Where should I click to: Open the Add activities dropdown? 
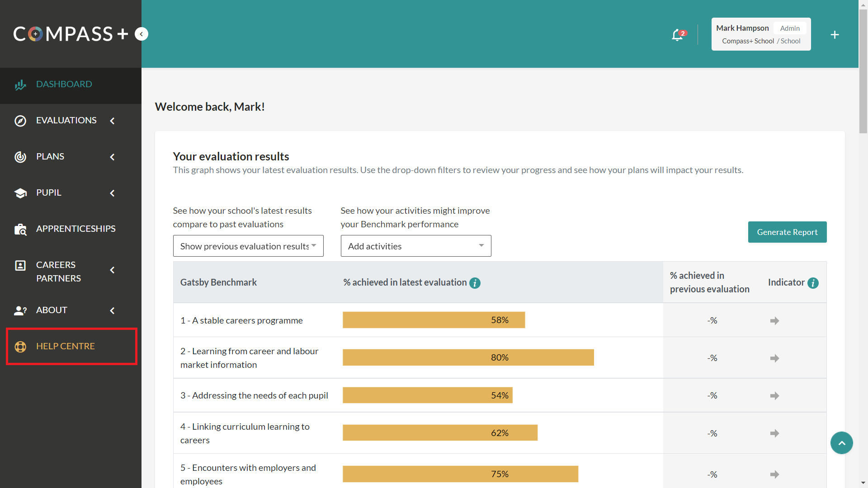coord(415,246)
